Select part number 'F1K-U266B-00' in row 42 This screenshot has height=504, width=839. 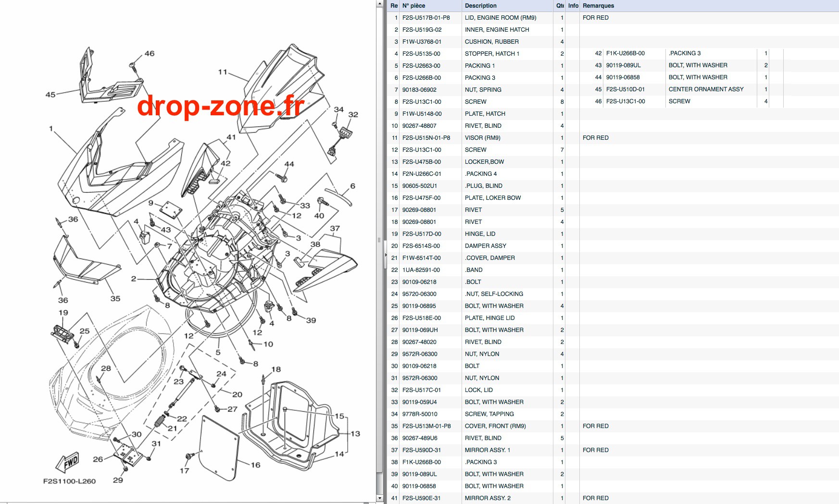626,53
